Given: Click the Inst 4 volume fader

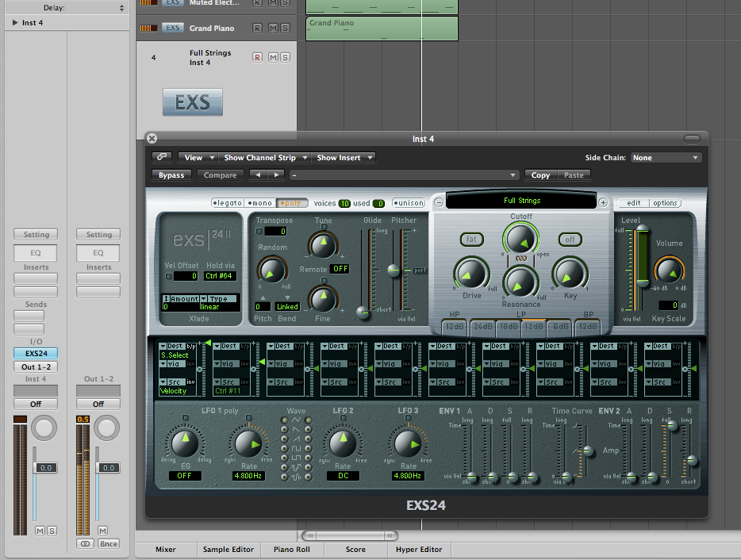Looking at the screenshot, I should (x=45, y=467).
